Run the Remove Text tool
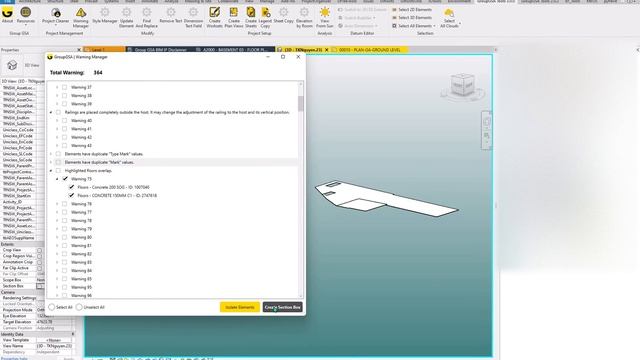 pos(171,15)
